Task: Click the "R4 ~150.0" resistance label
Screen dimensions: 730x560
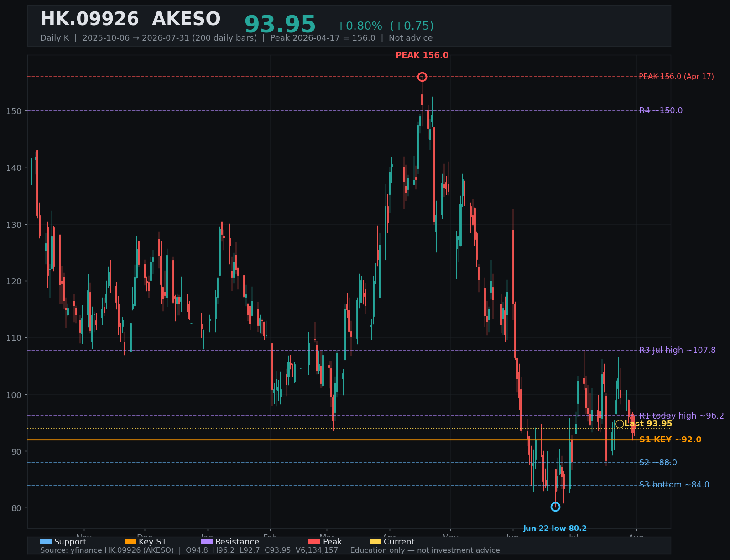Action: point(661,110)
